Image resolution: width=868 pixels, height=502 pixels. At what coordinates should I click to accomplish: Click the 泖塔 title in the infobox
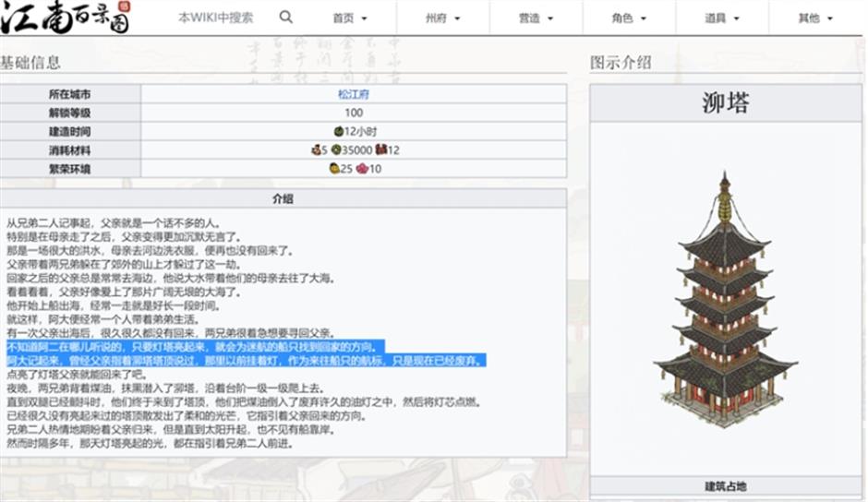coord(726,102)
